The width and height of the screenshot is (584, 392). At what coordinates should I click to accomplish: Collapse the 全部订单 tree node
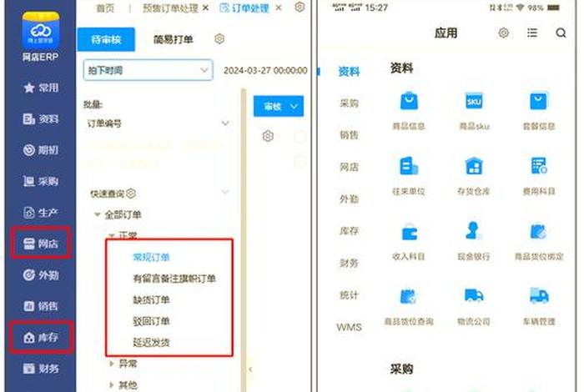98,214
